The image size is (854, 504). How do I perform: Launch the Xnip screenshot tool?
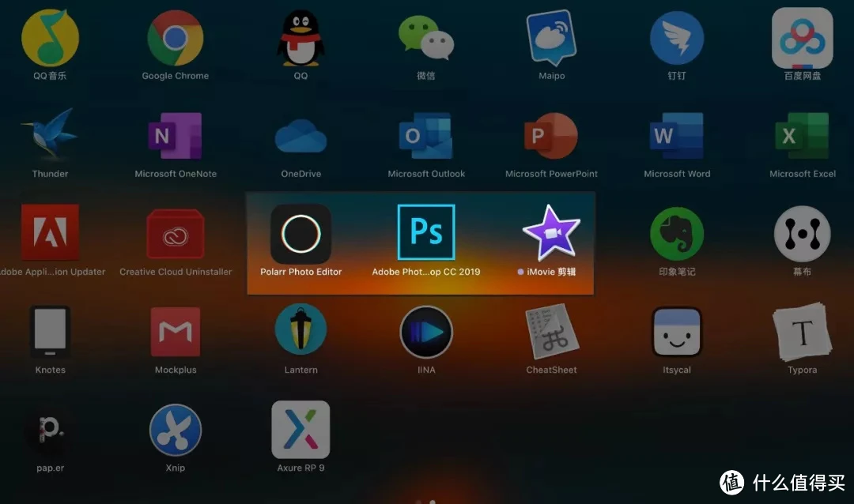click(x=176, y=430)
